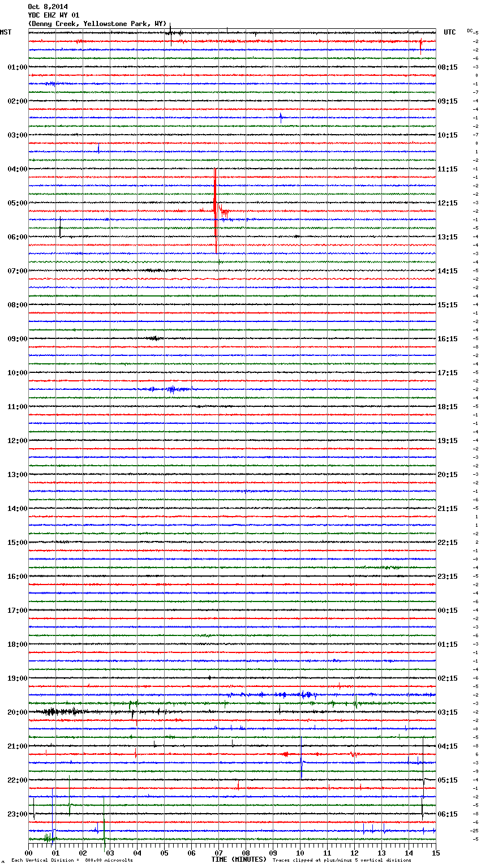The width and height of the screenshot is (481, 868).
Task: Click the "DC" column header
Action: (x=470, y=31)
